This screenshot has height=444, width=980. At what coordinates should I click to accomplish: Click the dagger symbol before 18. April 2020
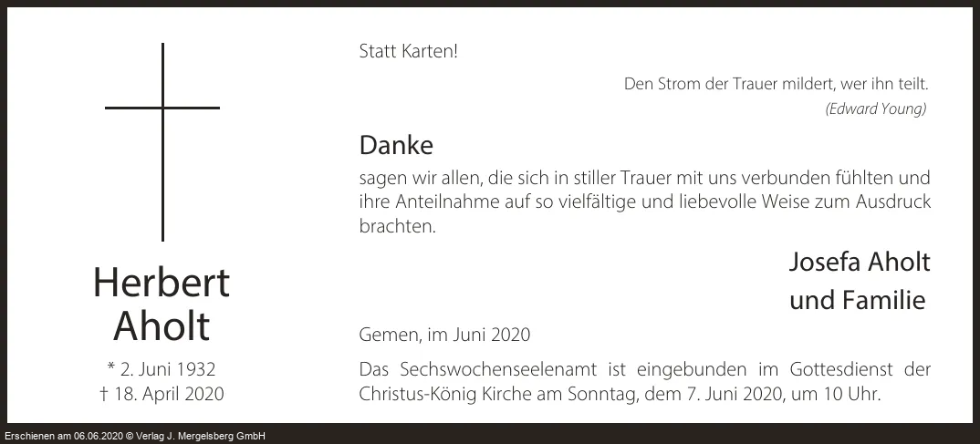(x=104, y=395)
